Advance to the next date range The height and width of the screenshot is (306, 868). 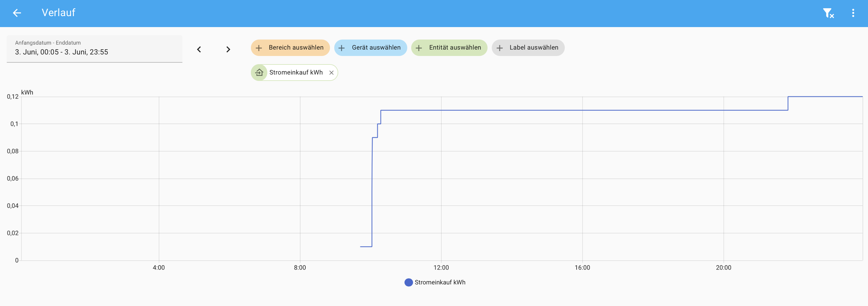pyautogui.click(x=228, y=50)
